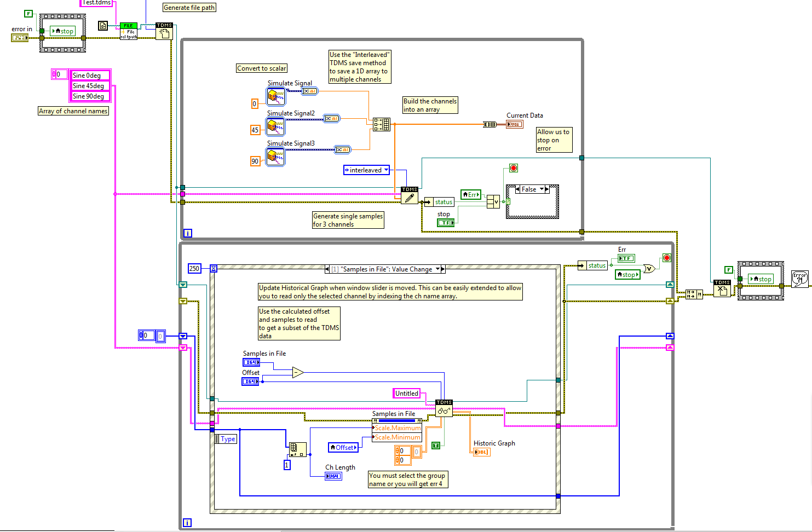Open the event case selector dropdown arrow
The width and height of the screenshot is (812, 532).
(437, 269)
